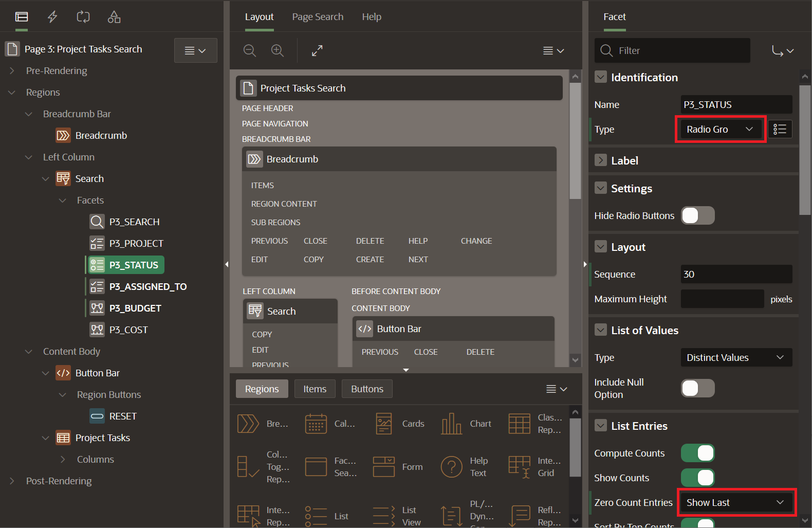The image size is (812, 528).
Task: Expand the Pre-Rendering tree node
Action: coord(12,70)
